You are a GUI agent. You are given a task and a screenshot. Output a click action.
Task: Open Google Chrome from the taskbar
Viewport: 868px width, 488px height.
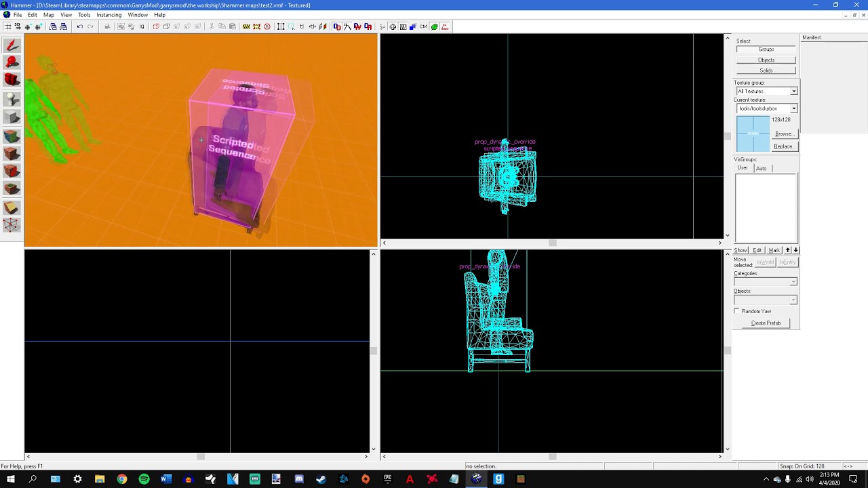click(x=122, y=479)
